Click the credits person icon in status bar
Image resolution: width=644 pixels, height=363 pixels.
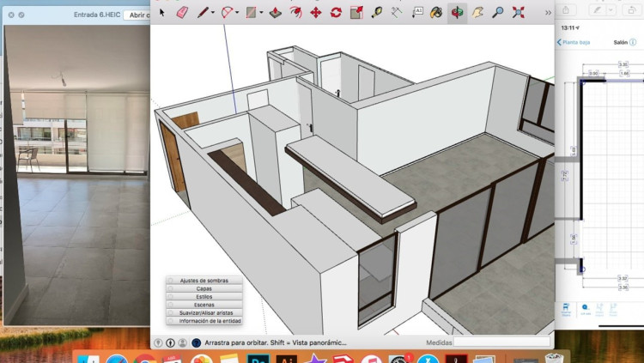click(171, 342)
